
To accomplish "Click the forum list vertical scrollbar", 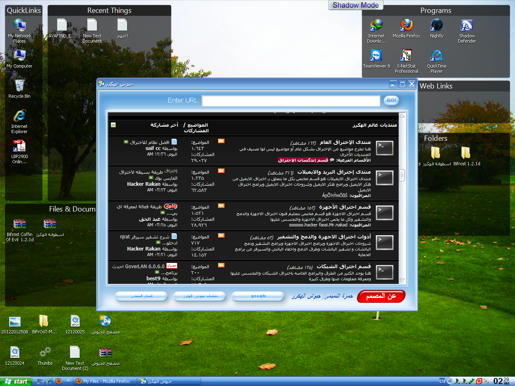I will pos(402,198).
